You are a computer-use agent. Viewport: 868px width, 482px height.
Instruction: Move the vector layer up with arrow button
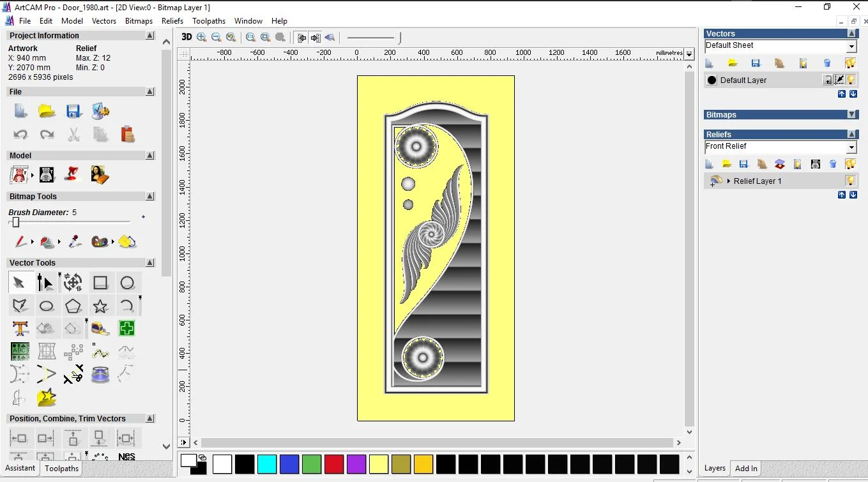pos(841,94)
